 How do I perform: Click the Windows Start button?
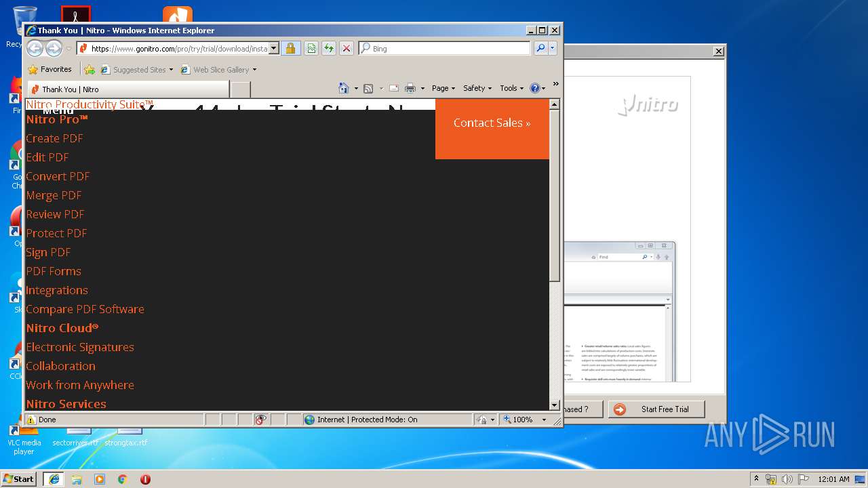tap(18, 479)
